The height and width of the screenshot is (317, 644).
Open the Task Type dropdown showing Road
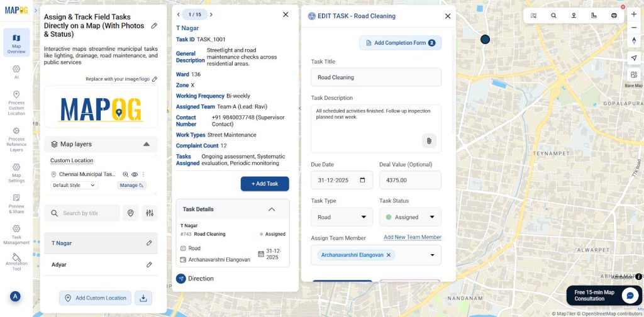pos(341,217)
